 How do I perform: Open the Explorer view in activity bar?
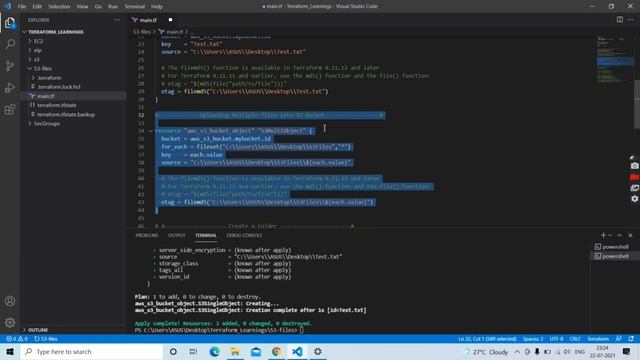click(x=10, y=22)
